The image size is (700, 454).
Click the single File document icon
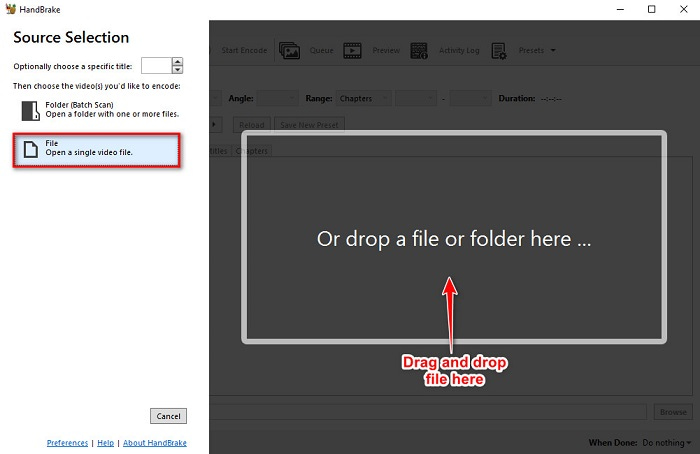coord(30,149)
